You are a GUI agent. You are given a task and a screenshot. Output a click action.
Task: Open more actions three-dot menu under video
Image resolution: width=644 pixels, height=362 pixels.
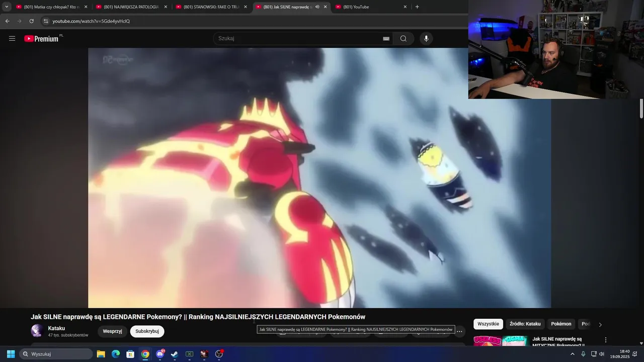tap(459, 331)
